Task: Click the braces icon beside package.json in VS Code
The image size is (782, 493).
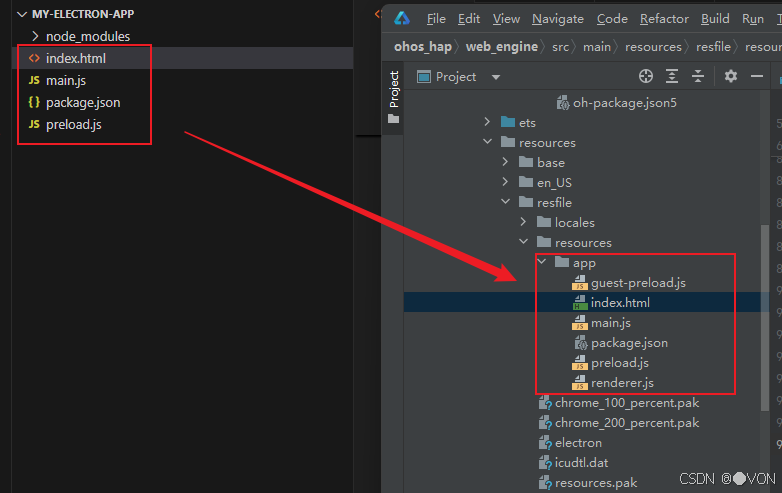Action: tap(34, 102)
